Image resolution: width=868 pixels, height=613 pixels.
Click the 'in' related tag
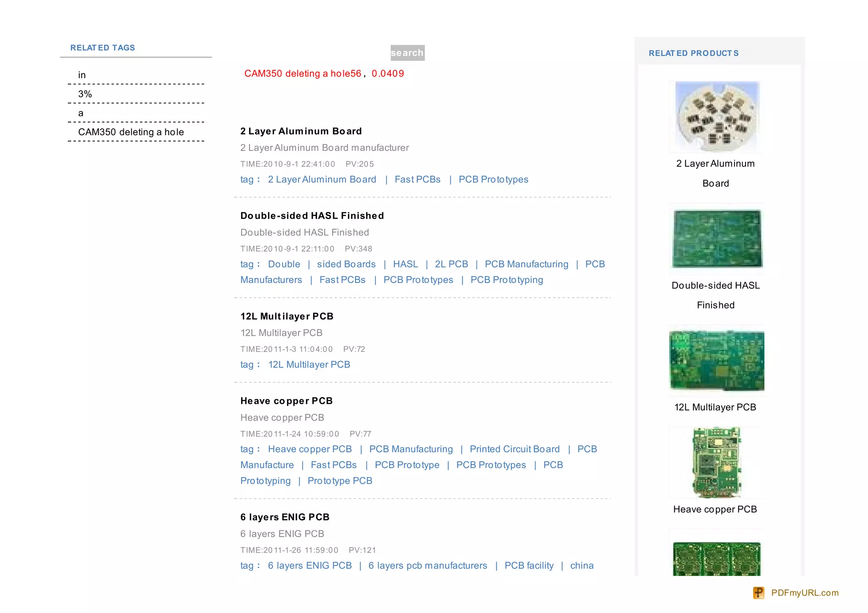(82, 75)
